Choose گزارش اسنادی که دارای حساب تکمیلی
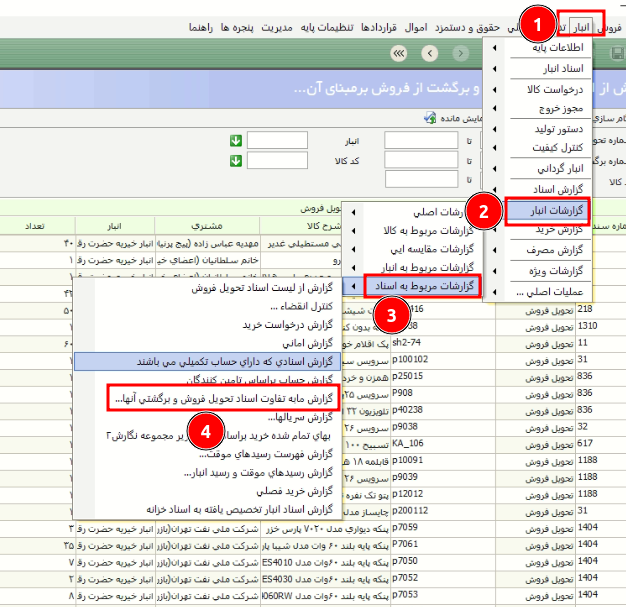The height and width of the screenshot is (607, 626). click(x=207, y=362)
